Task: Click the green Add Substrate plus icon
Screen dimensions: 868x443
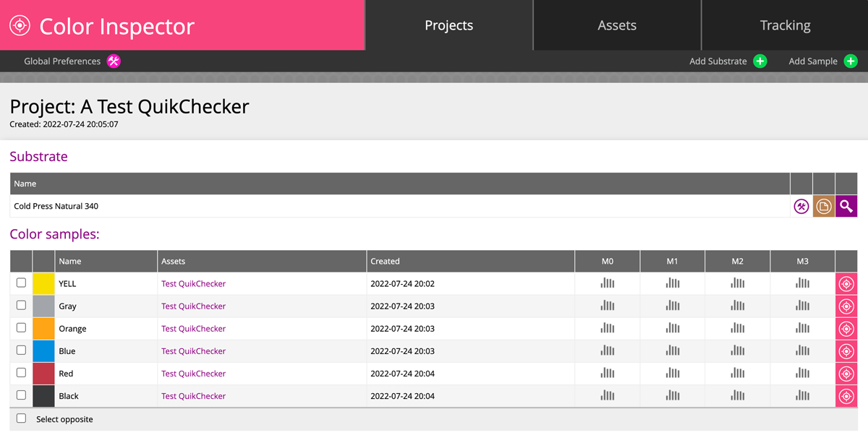Action: (x=760, y=61)
